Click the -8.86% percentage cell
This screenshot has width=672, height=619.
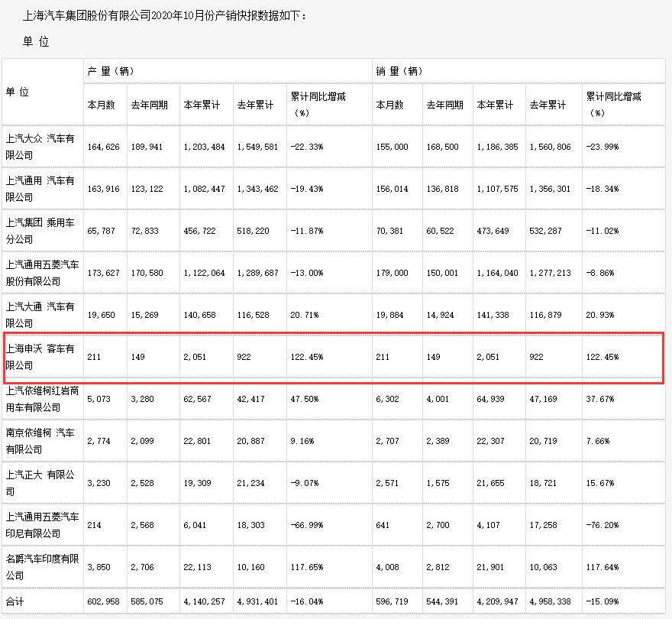(x=600, y=273)
